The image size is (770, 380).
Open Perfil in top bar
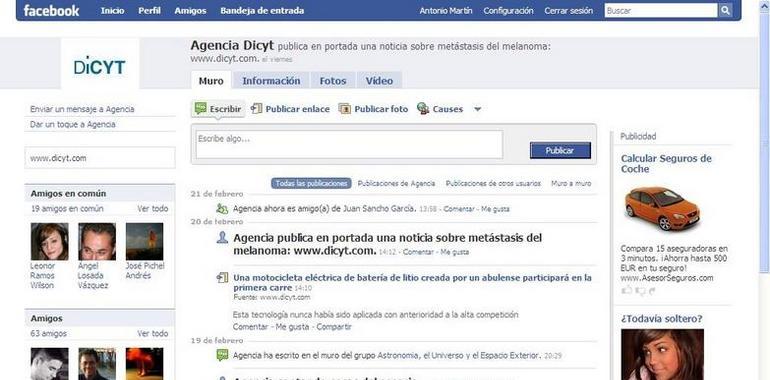coord(149,10)
